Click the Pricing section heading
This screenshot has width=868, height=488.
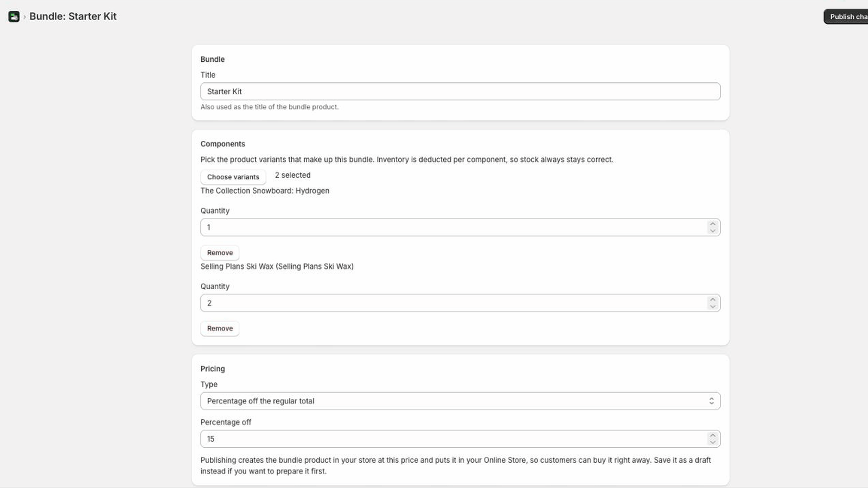coord(213,369)
